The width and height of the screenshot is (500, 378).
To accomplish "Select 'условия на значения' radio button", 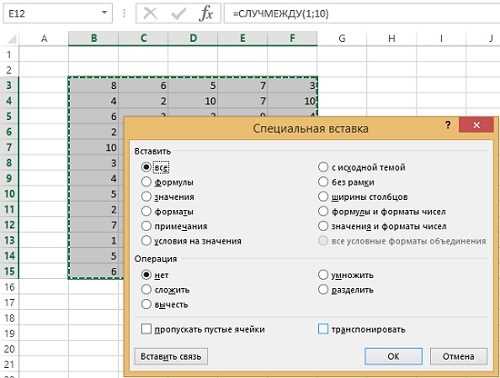I will click(146, 241).
